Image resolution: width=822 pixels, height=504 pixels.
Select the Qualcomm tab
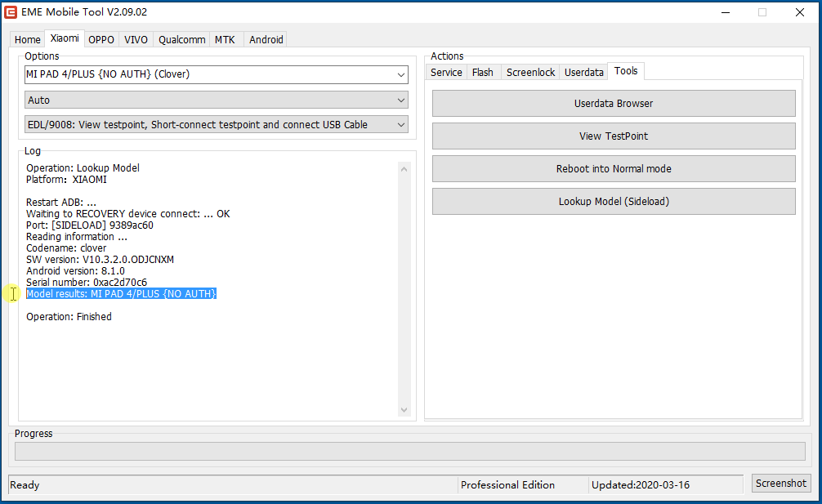pos(182,39)
